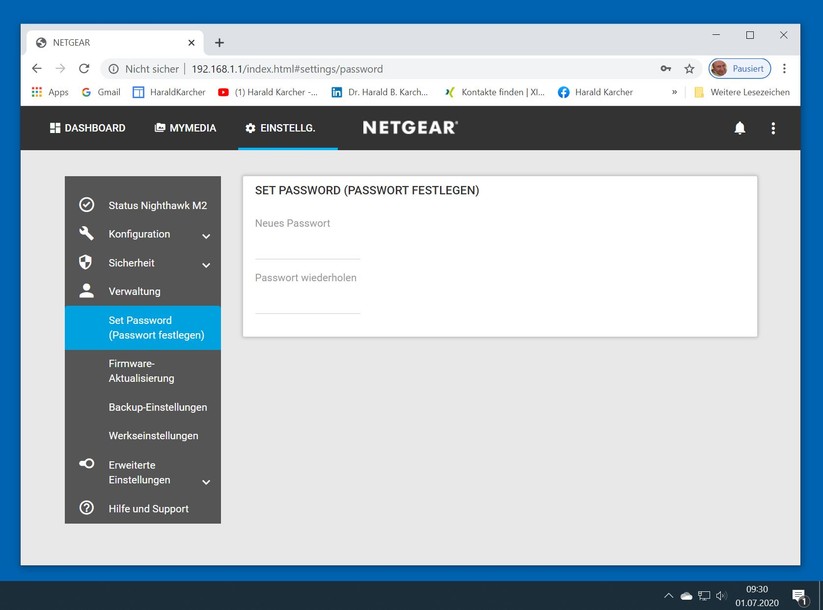This screenshot has height=610, width=823.
Task: Open the MYMEDIA tab
Action: pos(185,128)
